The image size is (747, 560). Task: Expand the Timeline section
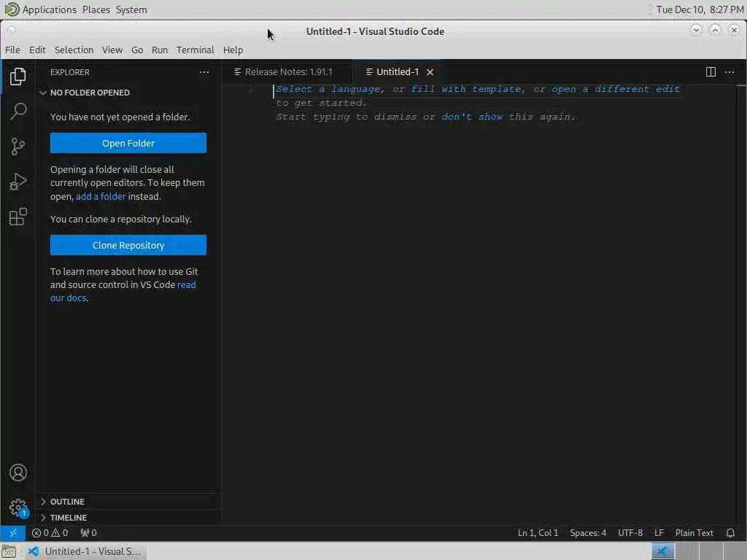(x=128, y=518)
